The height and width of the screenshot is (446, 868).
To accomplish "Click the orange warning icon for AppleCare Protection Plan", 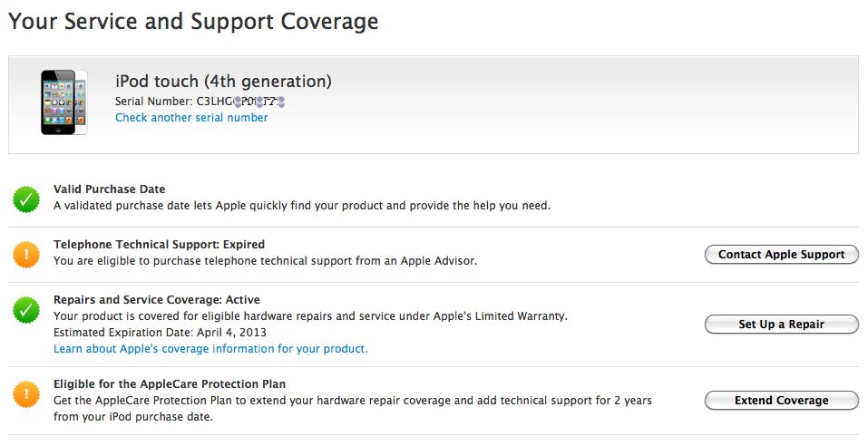I will tap(26, 393).
